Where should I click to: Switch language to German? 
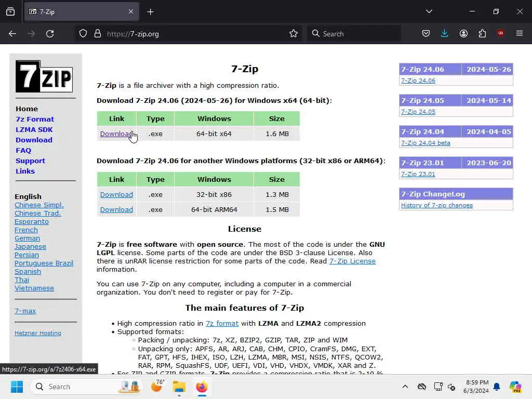click(x=27, y=238)
